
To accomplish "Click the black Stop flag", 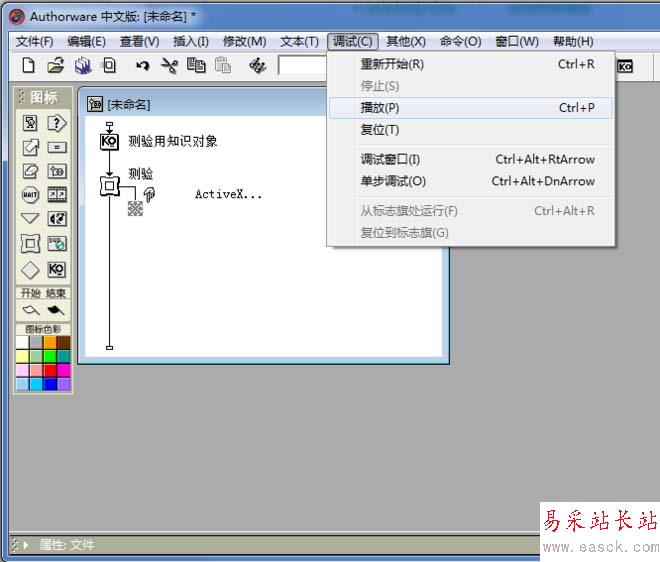I will point(56,310).
